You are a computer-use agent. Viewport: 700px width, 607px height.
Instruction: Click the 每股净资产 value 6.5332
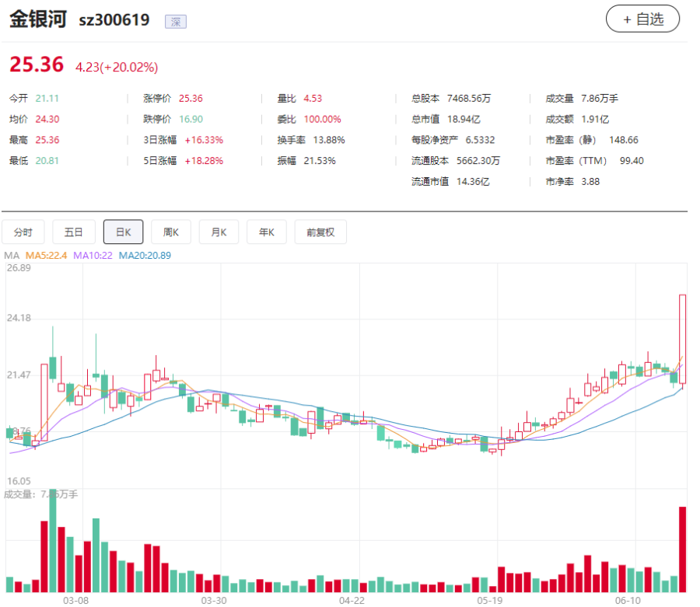481,140
